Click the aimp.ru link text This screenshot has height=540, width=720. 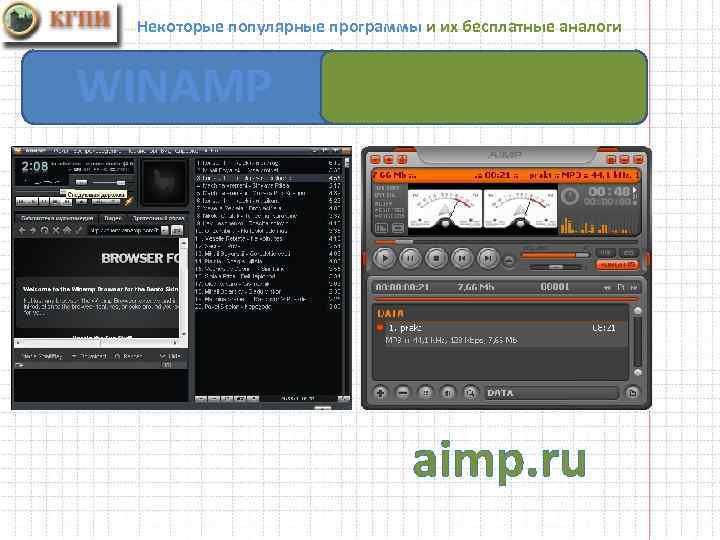[x=500, y=461]
